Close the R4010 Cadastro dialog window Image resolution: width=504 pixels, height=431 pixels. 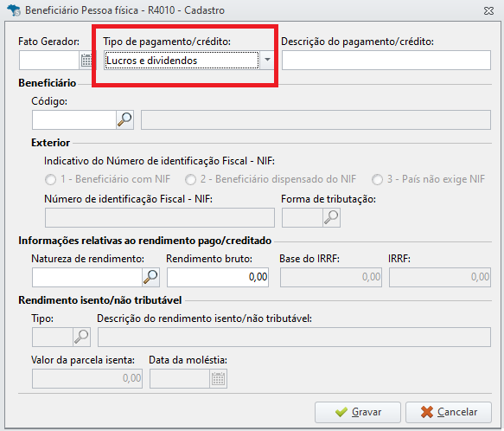(488, 10)
